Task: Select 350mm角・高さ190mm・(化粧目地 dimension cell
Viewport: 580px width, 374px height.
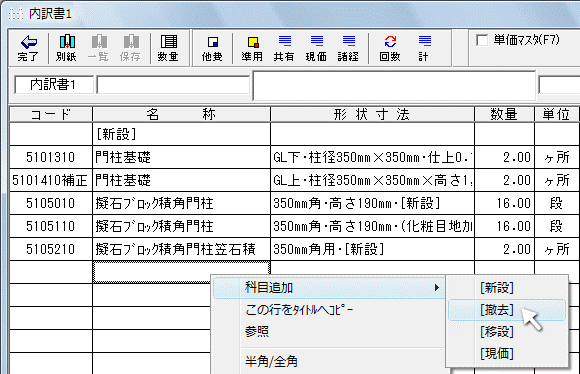Action: click(372, 226)
